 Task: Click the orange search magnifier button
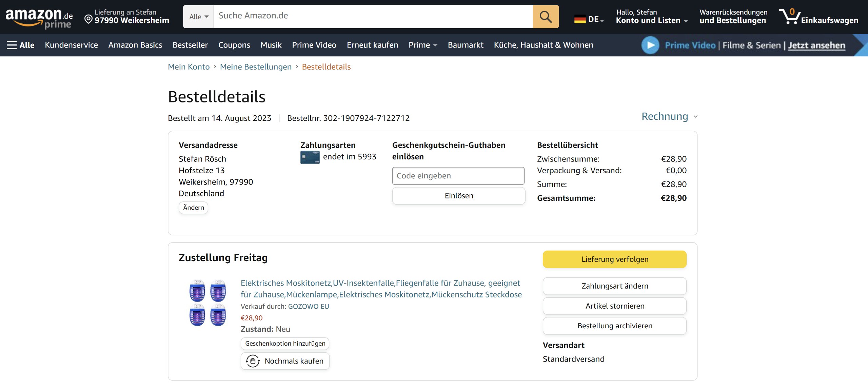click(x=545, y=16)
